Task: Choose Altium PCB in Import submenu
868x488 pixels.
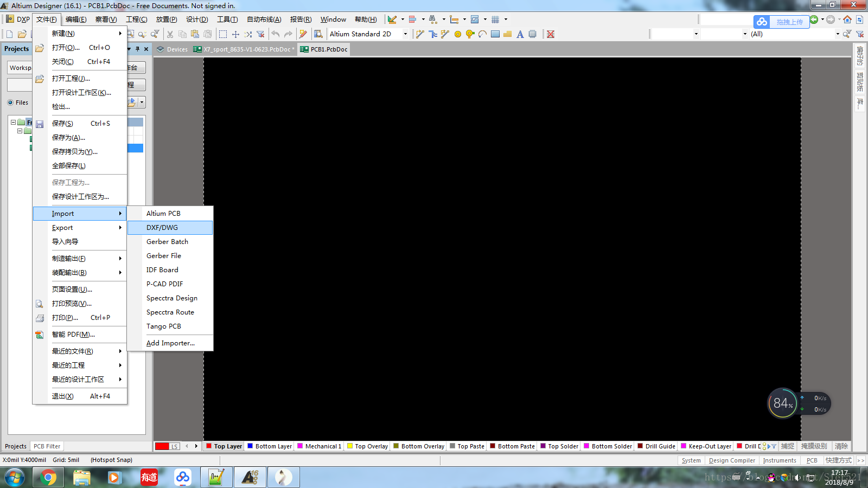Action: (170, 214)
